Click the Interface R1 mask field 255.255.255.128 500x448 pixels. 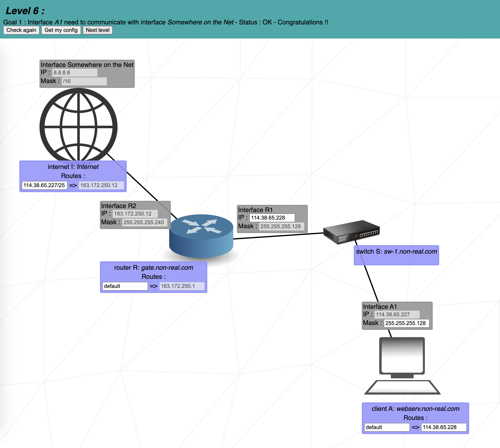point(282,226)
